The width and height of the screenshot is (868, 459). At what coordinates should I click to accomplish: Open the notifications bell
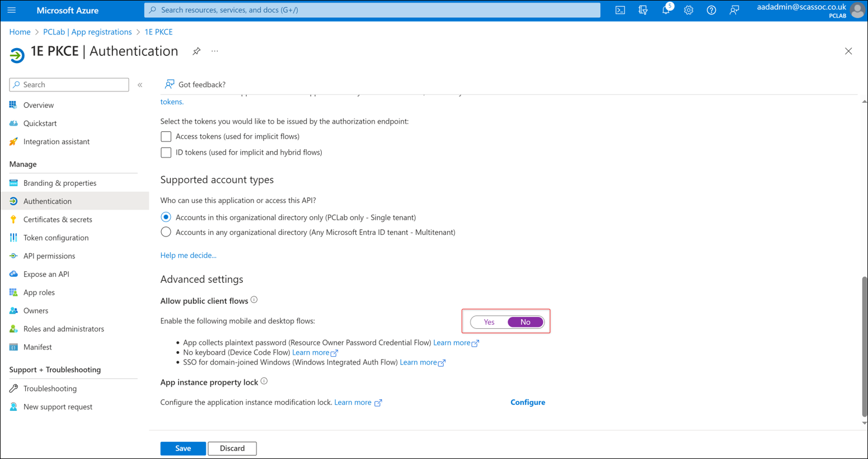(665, 10)
